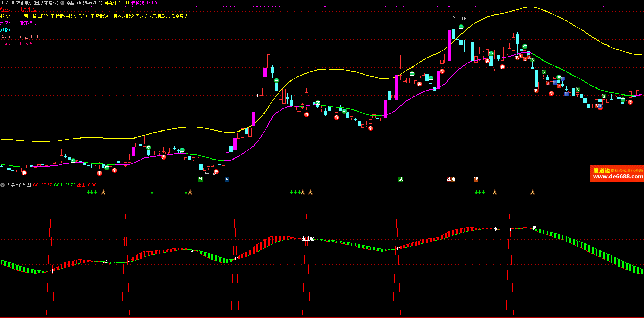Image resolution: width=644 pixels, height=318 pixels.
Task: Select the 8.43 low price label
Action: click(x=213, y=174)
